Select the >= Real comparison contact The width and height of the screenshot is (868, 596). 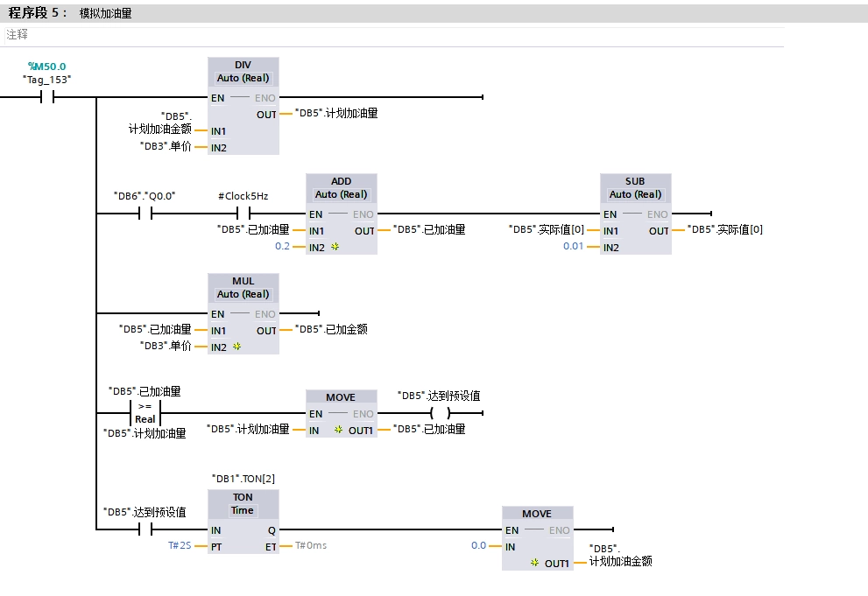point(145,413)
